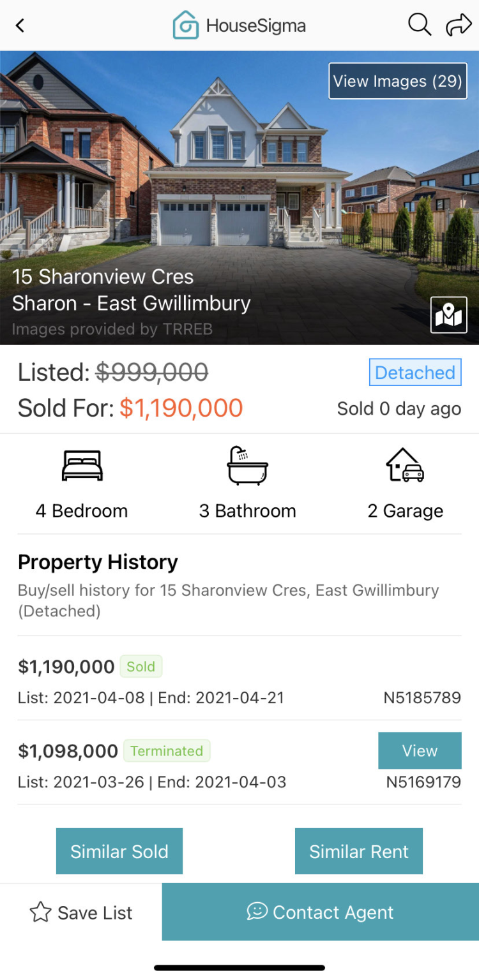Tap the 15 Sharonview Cres address
This screenshot has height=980, width=479.
[x=103, y=277]
